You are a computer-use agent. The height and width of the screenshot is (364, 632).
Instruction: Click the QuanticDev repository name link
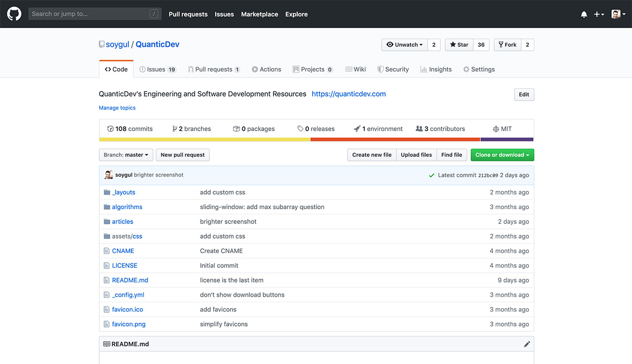coord(158,44)
